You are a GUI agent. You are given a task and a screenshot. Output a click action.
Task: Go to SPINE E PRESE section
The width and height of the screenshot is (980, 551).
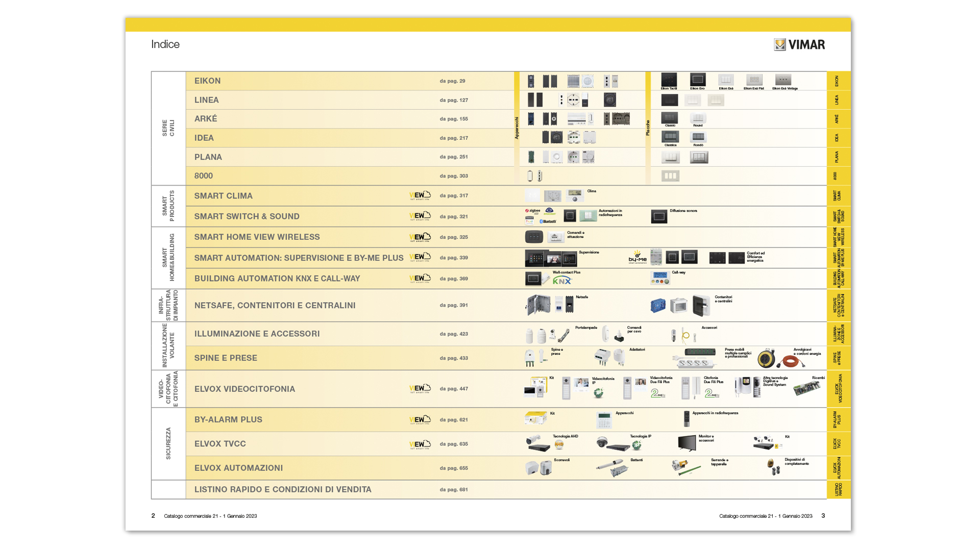(x=226, y=358)
